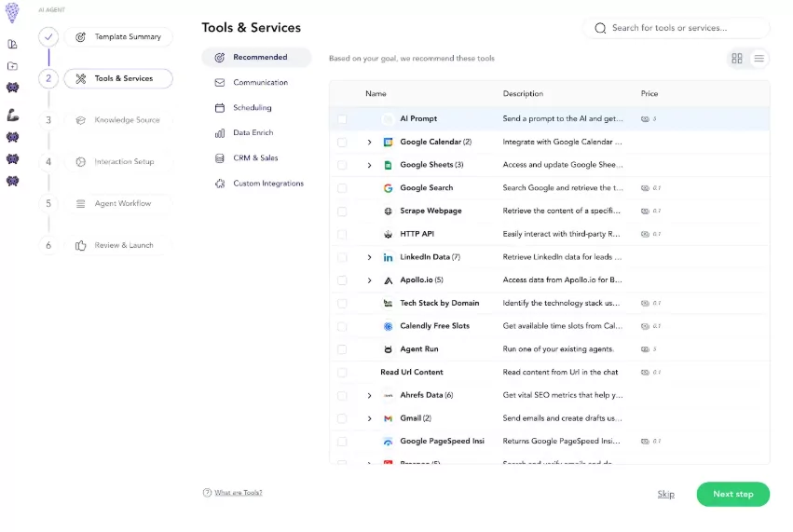
Task: Click the Google Sheets icon
Action: click(x=389, y=165)
